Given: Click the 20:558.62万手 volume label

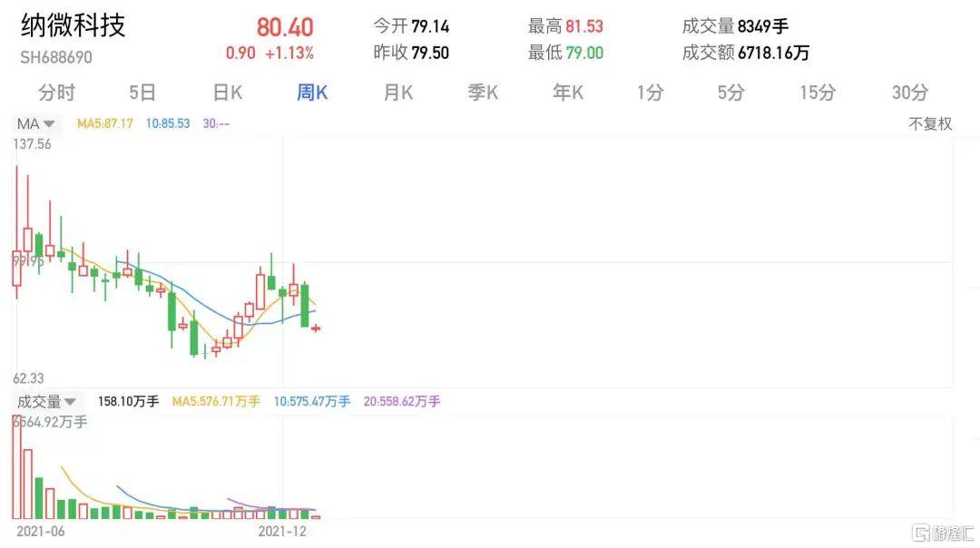Looking at the screenshot, I should point(402,401).
